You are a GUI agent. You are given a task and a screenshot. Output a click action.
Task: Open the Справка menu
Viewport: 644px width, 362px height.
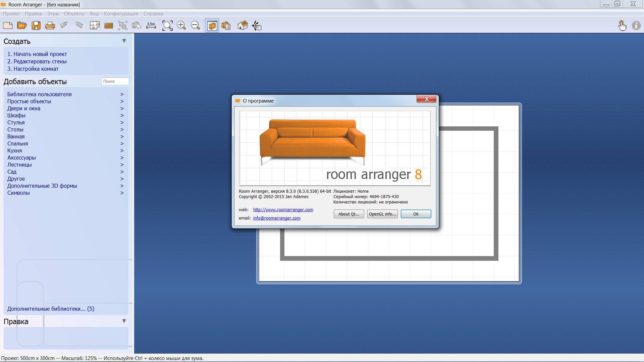[153, 14]
